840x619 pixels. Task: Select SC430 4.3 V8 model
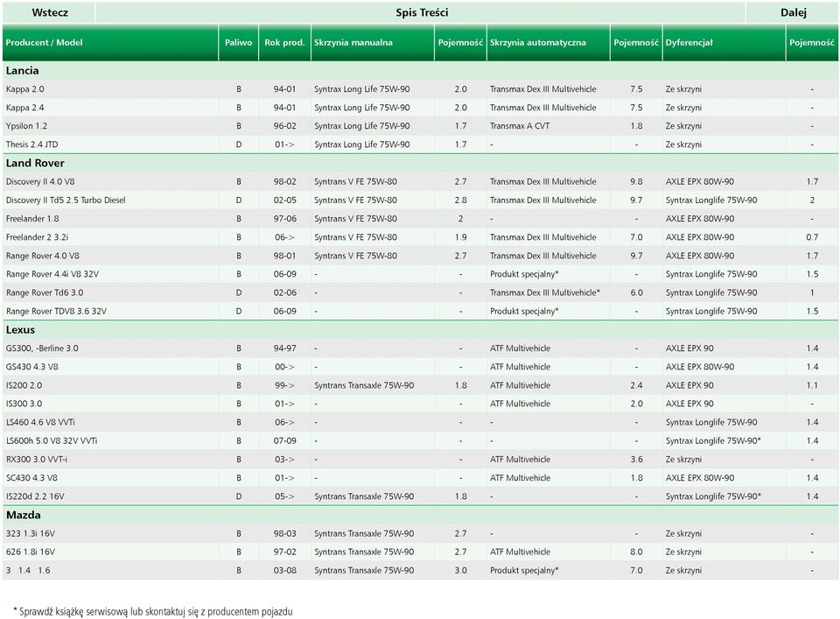click(31, 477)
